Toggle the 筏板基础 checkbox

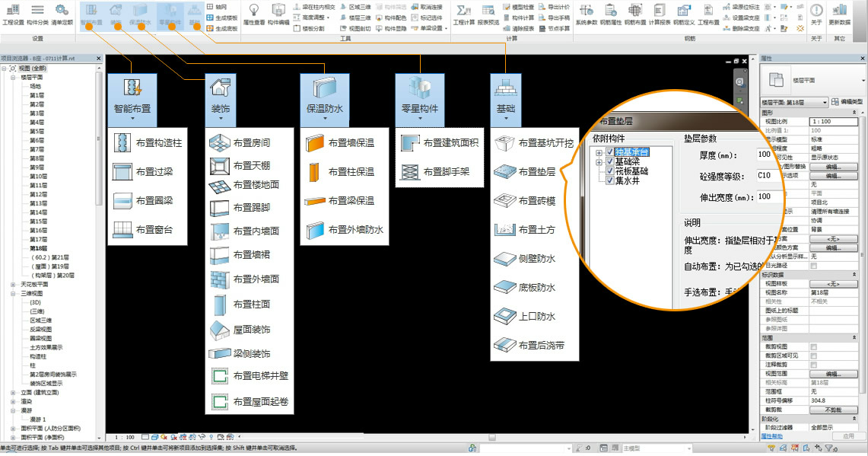pyautogui.click(x=610, y=171)
